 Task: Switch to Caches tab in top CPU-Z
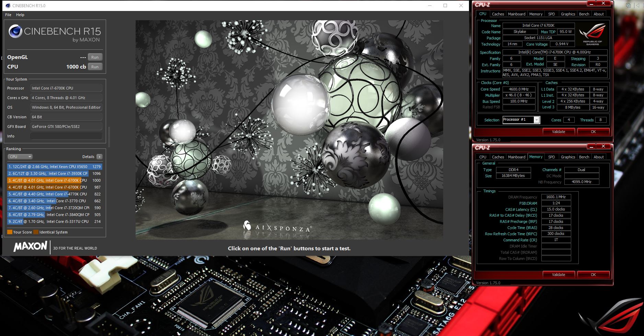498,14
